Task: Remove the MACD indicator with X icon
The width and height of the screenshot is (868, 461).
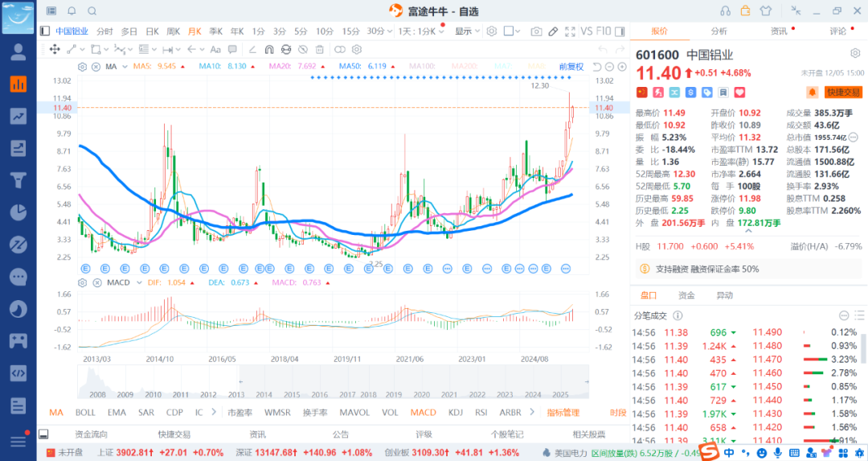Action: click(x=97, y=282)
